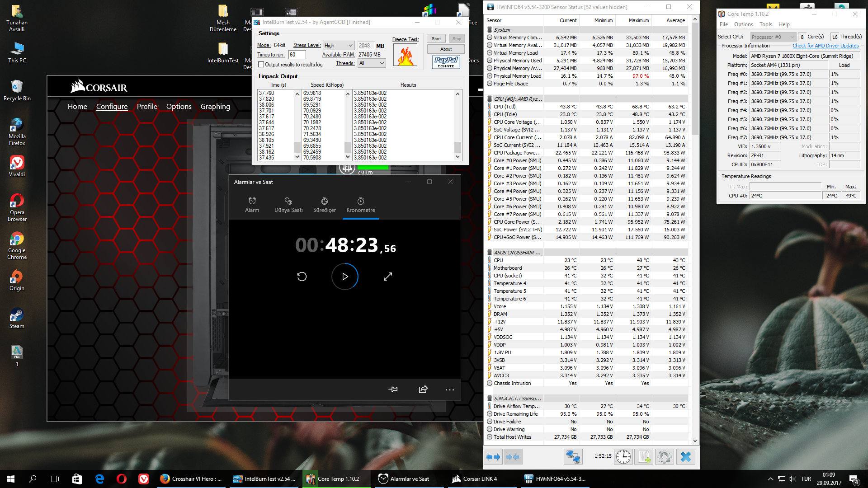Viewport: 868px width, 488px height.
Task: Click Results column scrollbar down arrow
Action: tap(458, 157)
